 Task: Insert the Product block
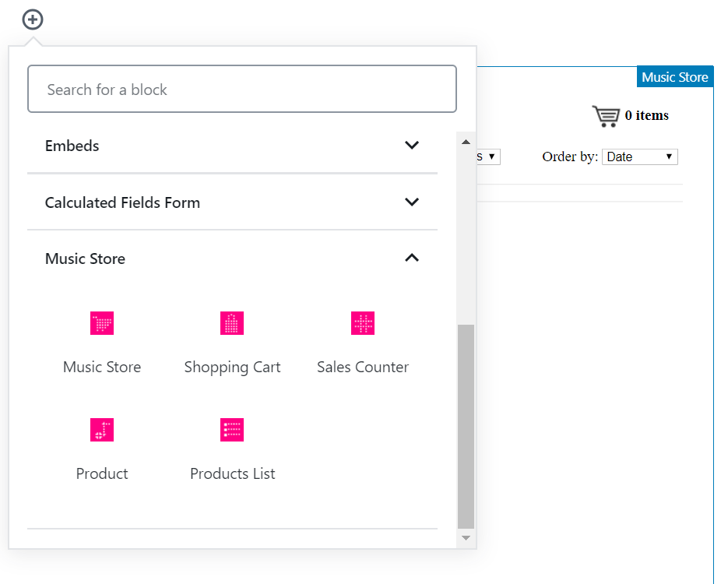click(x=102, y=430)
